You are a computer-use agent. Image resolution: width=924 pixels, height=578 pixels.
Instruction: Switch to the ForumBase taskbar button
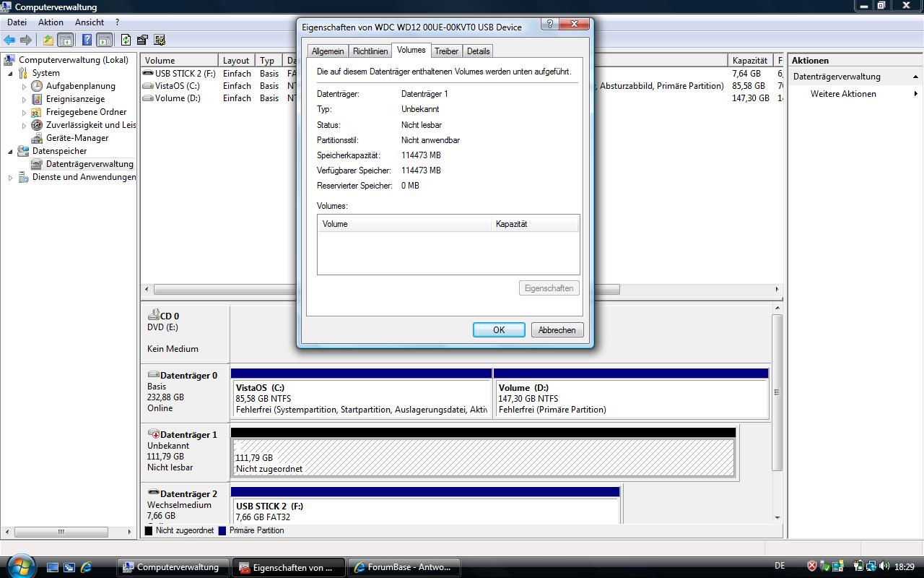(x=404, y=567)
